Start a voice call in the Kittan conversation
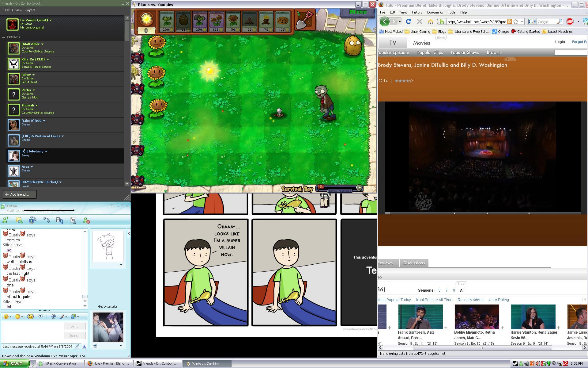This screenshot has height=368, width=588. [x=46, y=220]
